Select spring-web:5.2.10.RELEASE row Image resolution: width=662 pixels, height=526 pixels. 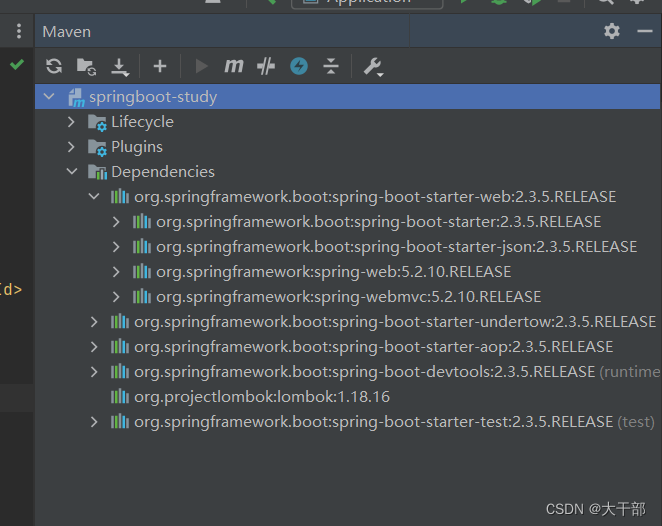click(x=347, y=272)
